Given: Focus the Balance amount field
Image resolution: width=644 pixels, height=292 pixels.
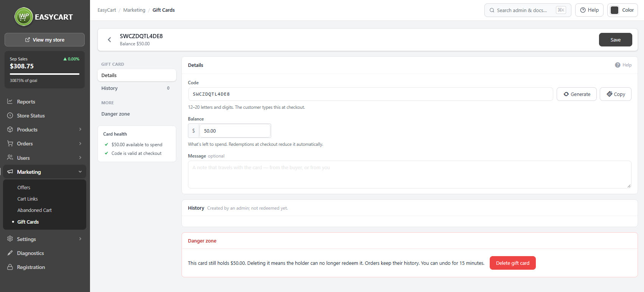Looking at the screenshot, I should [235, 131].
